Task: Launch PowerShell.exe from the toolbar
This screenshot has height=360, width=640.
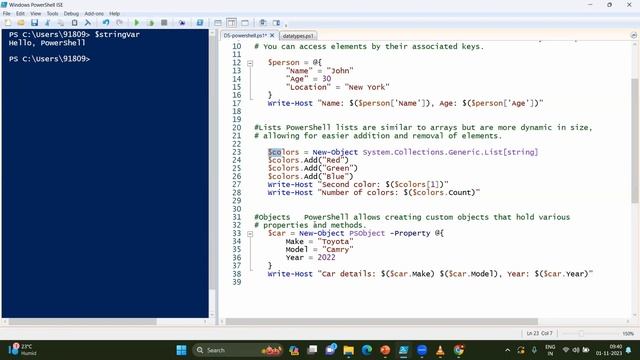Action: (200, 23)
